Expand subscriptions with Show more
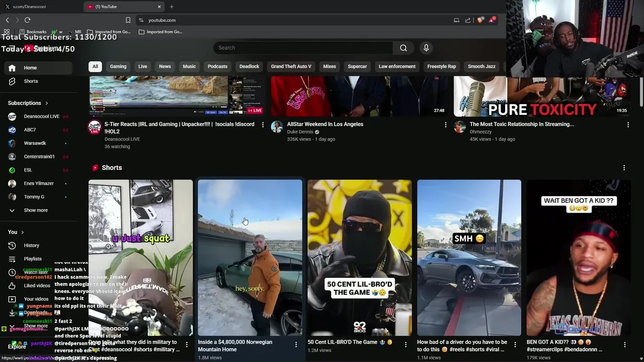The height and width of the screenshot is (362, 644). 36,210
